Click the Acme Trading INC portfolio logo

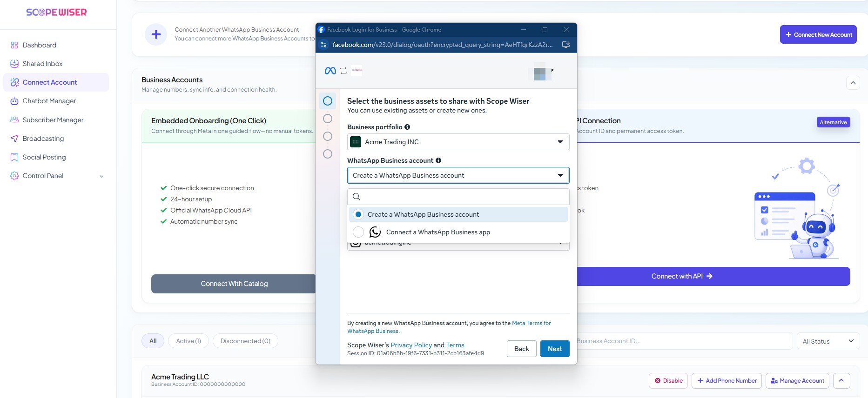356,142
